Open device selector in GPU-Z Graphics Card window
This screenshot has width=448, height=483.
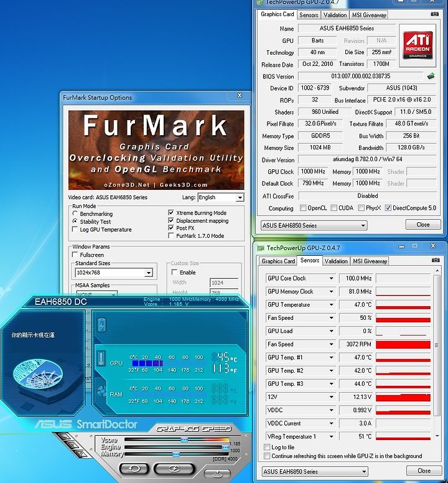click(314, 225)
